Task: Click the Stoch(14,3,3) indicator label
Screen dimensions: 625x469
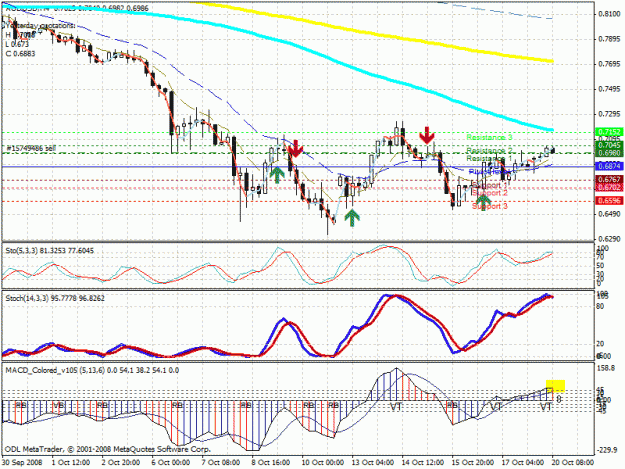Action: point(55,298)
